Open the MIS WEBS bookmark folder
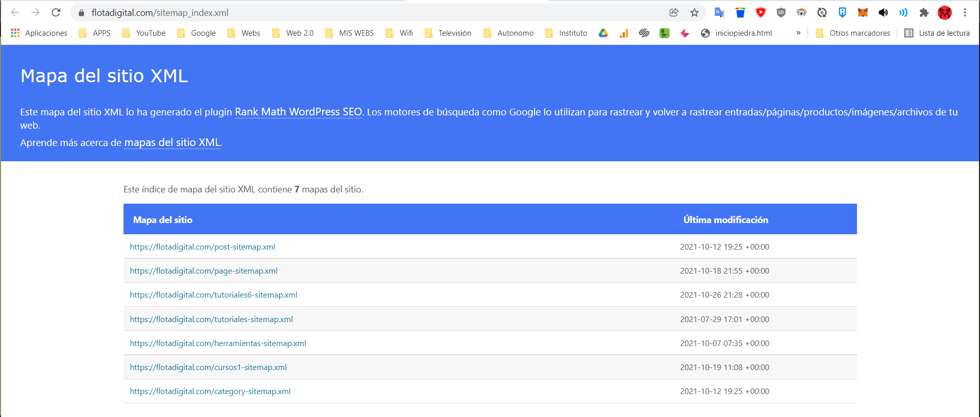The height and width of the screenshot is (417, 980). pyautogui.click(x=350, y=33)
